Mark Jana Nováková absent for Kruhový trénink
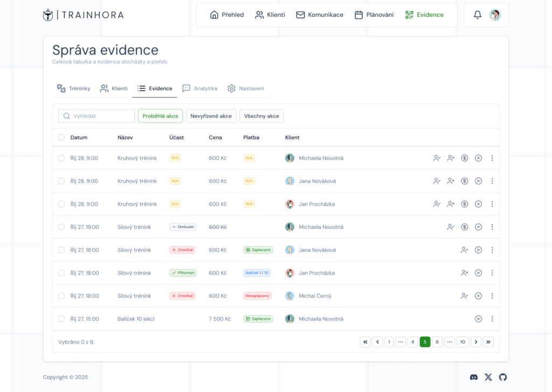 451,181
